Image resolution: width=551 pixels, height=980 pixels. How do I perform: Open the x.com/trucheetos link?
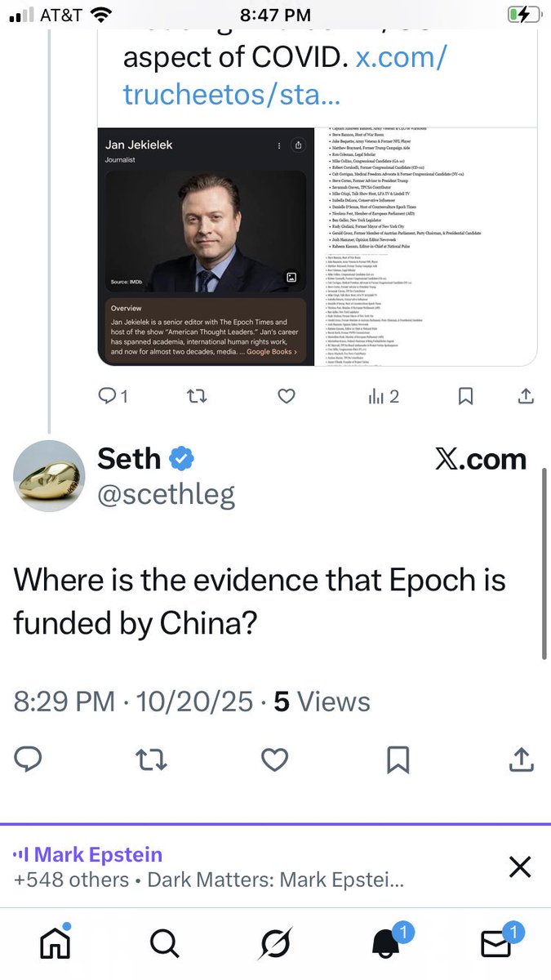click(285, 76)
